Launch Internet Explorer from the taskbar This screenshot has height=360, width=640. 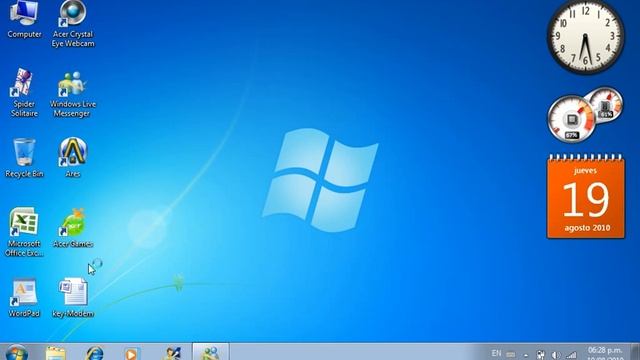tap(95, 353)
